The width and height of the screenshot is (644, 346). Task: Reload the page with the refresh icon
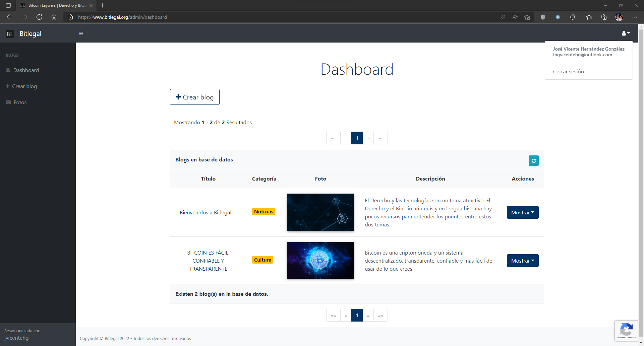coord(39,17)
